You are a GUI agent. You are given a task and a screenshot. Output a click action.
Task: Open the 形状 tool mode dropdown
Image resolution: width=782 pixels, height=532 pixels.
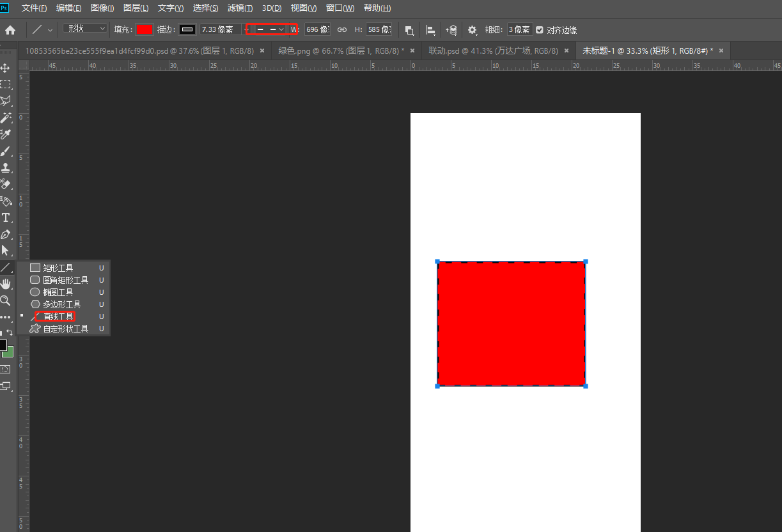click(86, 29)
